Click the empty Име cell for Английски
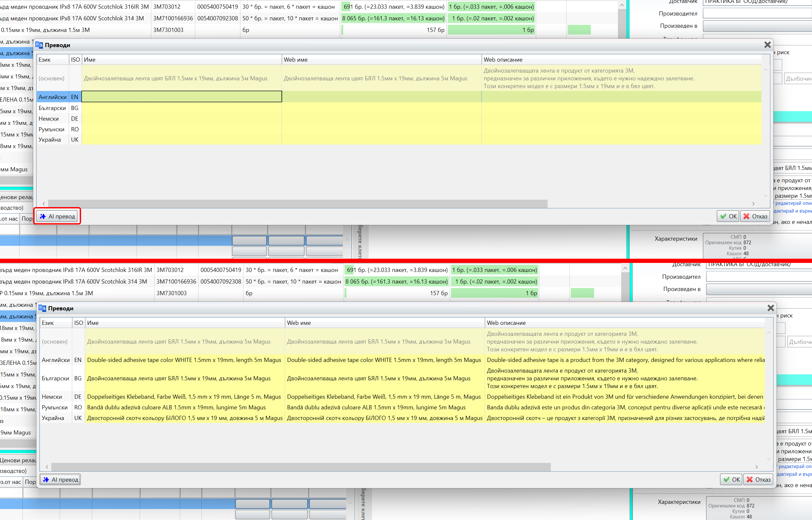This screenshot has height=520, width=812. [x=181, y=97]
